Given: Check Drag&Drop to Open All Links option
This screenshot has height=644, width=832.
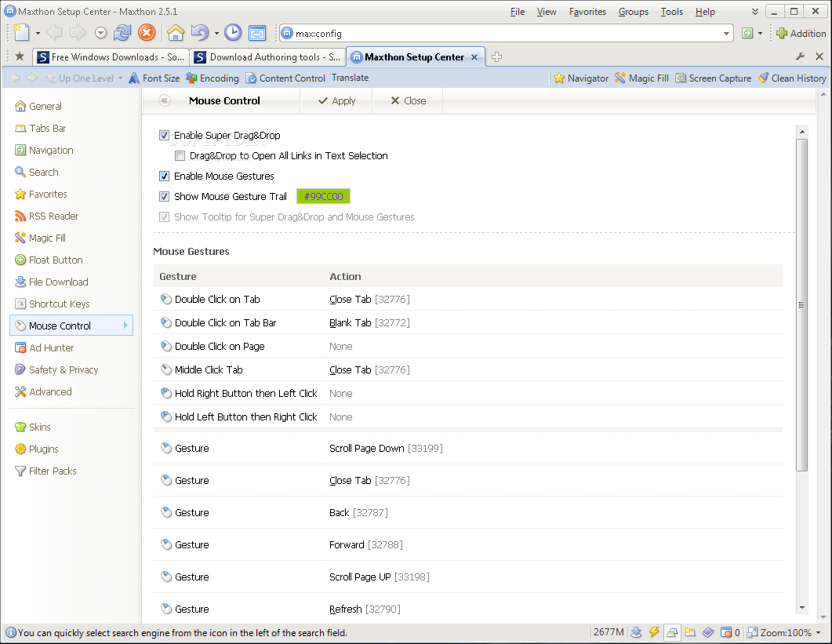Looking at the screenshot, I should (180, 155).
